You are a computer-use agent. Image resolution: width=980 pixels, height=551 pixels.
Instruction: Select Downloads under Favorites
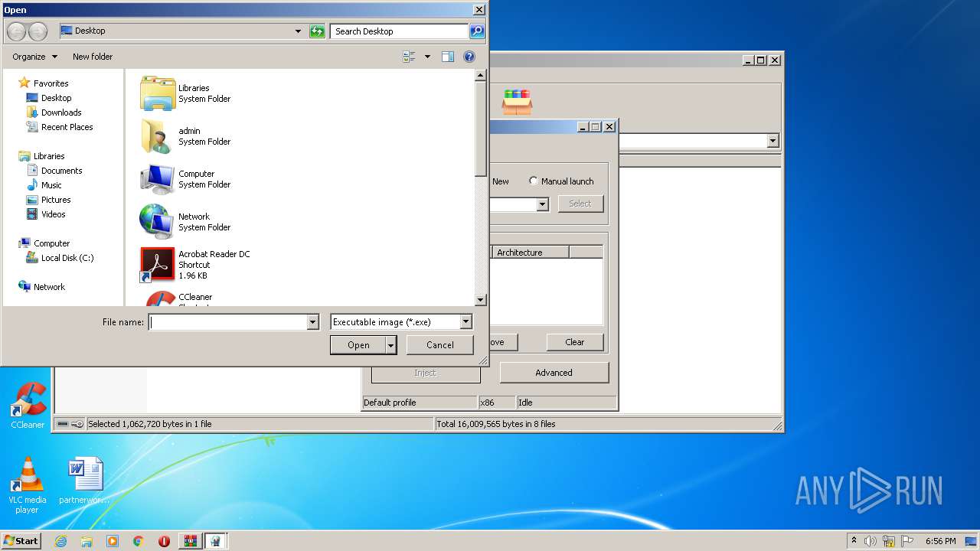pos(61,112)
